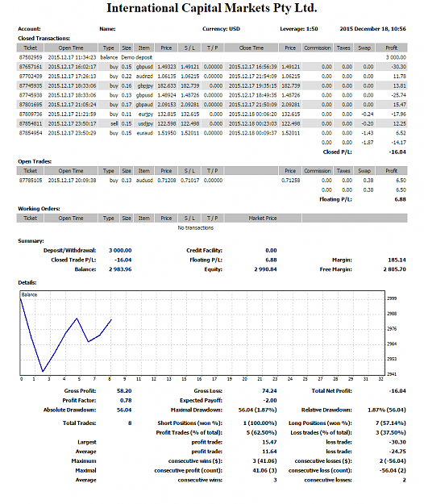Select ticket number 87745935
Screen dimensions: 424x504
[x=31, y=85]
